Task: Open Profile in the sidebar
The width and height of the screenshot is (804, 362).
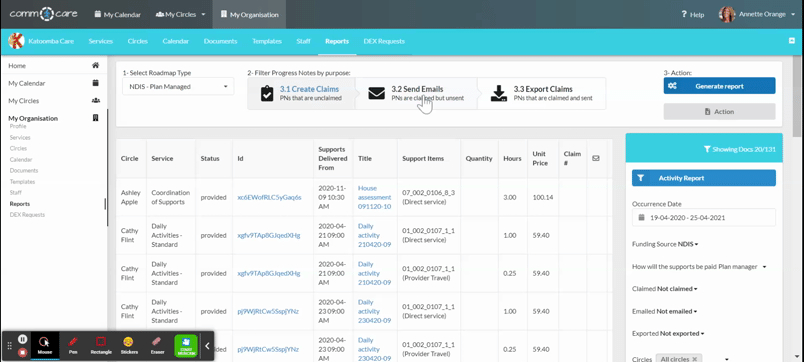Action: pyautogui.click(x=17, y=126)
